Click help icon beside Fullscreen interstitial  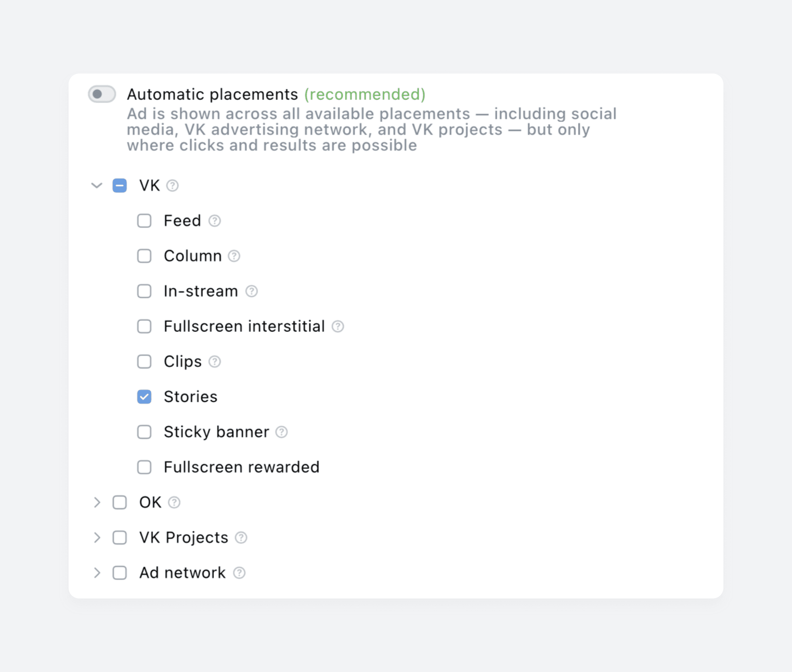point(338,326)
